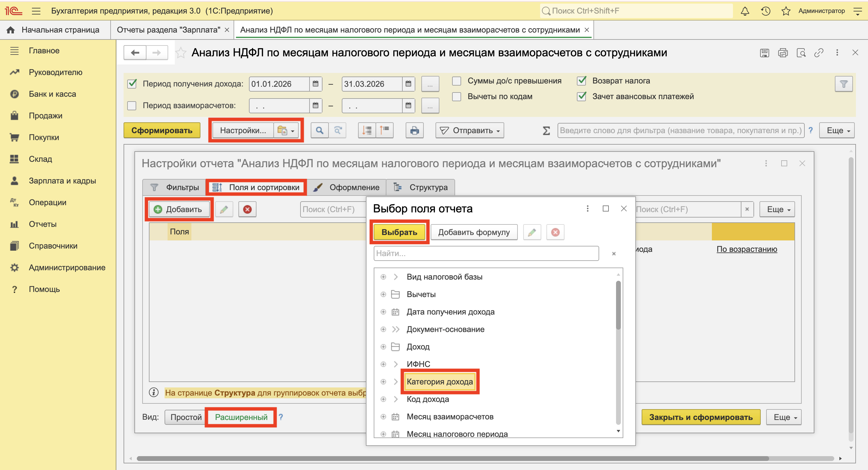Click the Найти search field
The width and height of the screenshot is (868, 470).
486,253
